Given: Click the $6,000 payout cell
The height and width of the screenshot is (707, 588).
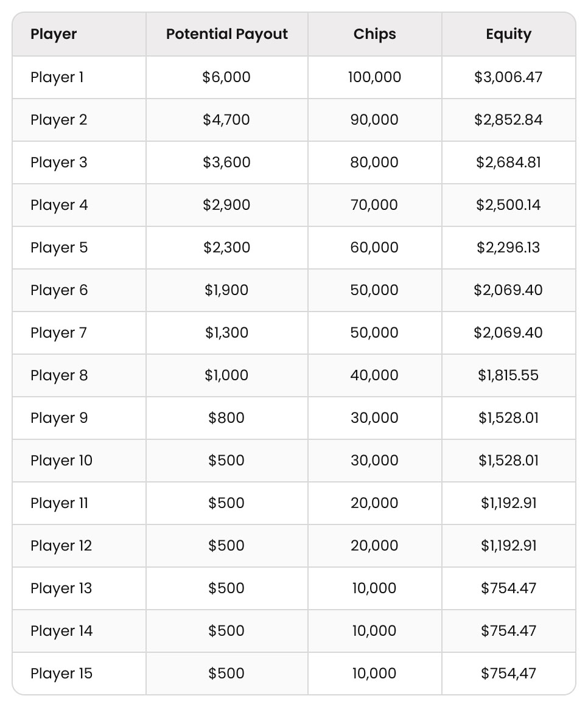Looking at the screenshot, I should coord(226,77).
